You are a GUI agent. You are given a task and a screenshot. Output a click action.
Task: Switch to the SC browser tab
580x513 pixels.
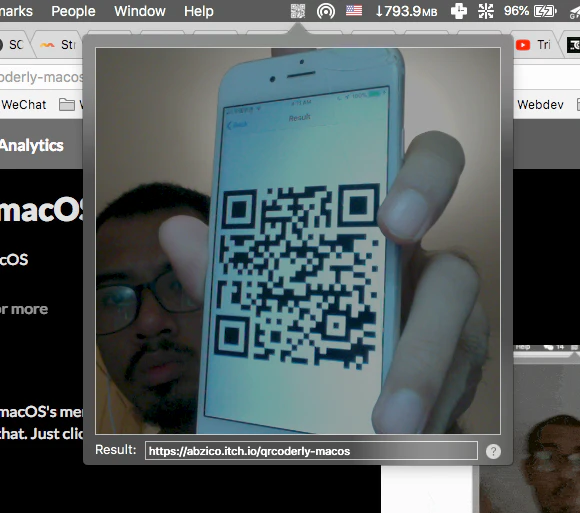coord(13,45)
